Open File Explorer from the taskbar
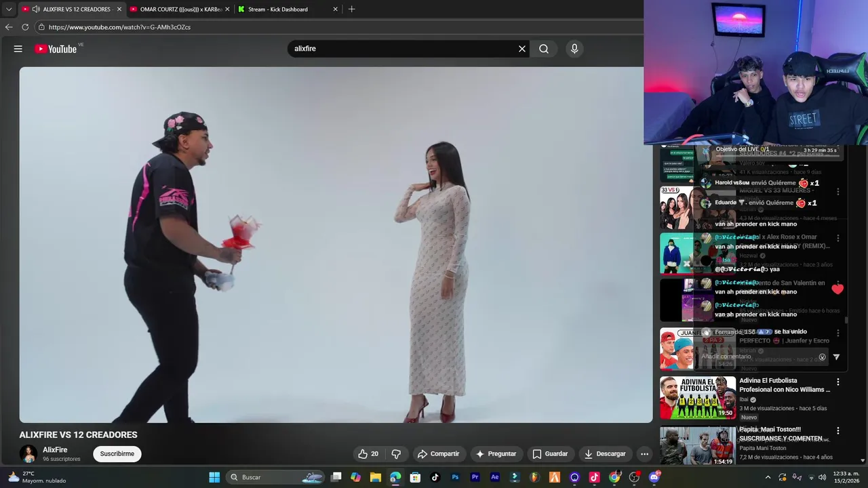This screenshot has width=868, height=488. (376, 477)
